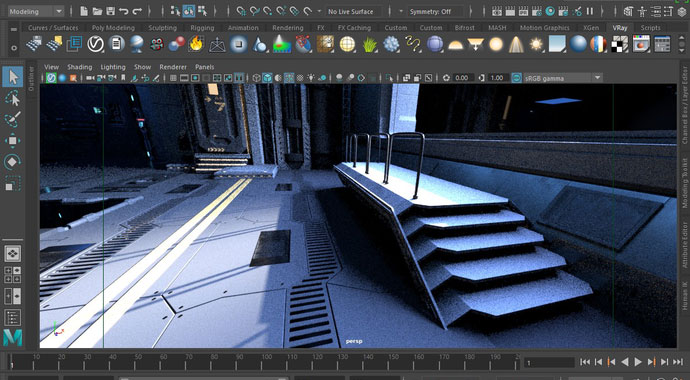The height and width of the screenshot is (380, 690).
Task: Select the arrow Select tool
Action: pos(13,77)
